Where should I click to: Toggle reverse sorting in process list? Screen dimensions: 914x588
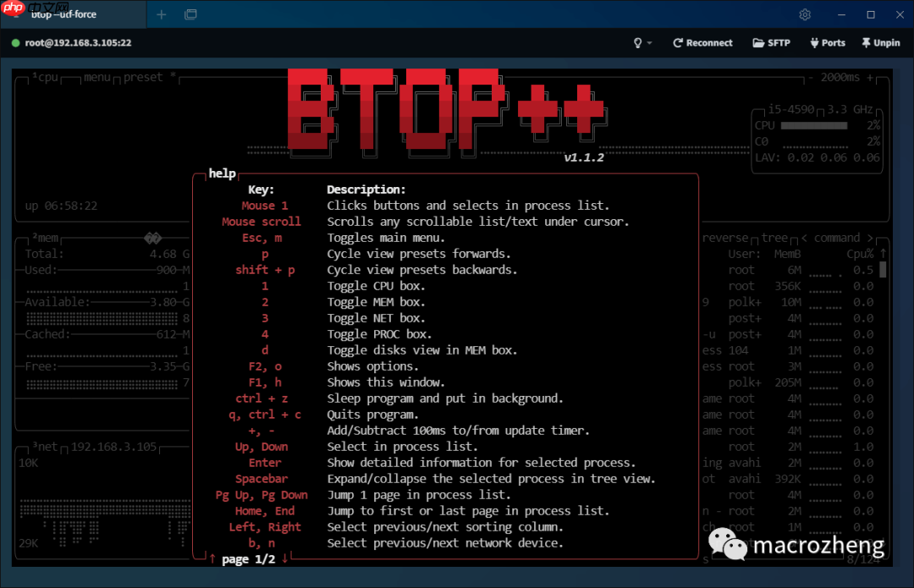coord(725,239)
